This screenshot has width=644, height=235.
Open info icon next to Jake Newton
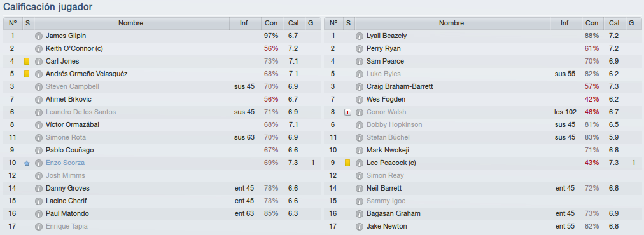pos(360,227)
